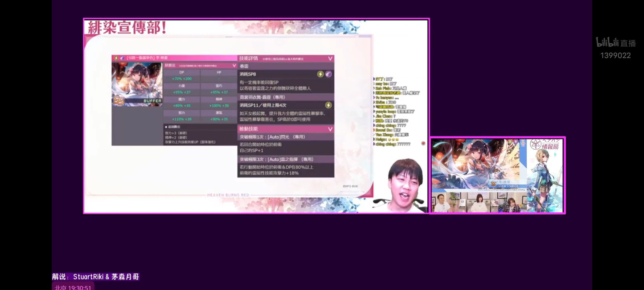644x290 pixels.
Task: Click 突破極限3次：[Auto]雷之指揮 passive
Action: (x=277, y=160)
